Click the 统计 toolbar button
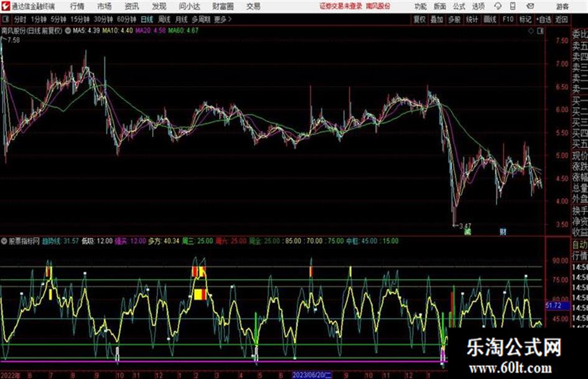The width and height of the screenshot is (588, 379). 472,19
